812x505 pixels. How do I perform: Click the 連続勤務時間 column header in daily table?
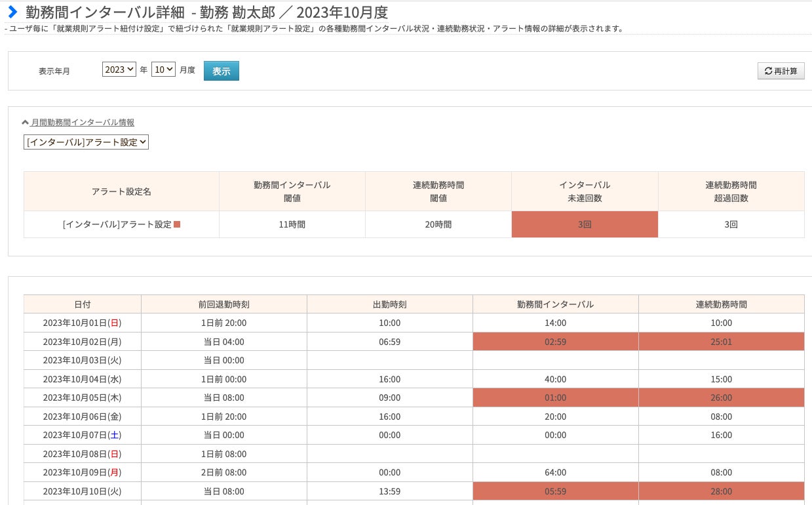tap(722, 304)
